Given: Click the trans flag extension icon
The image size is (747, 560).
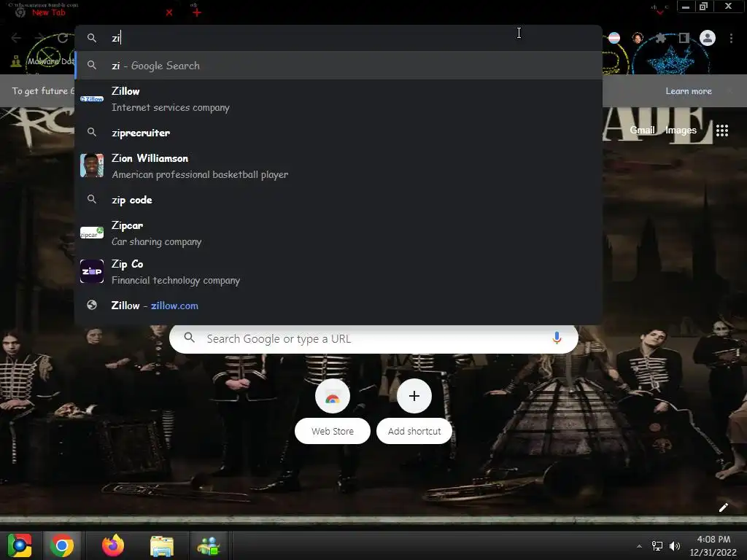Looking at the screenshot, I should tap(614, 38).
